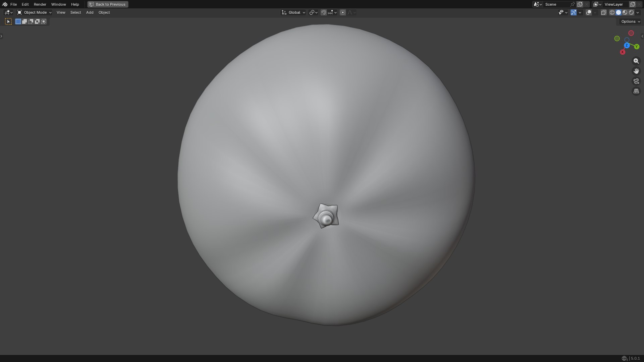Select the Tweak selection tool icon
The width and height of the screenshot is (644, 362).
8,21
